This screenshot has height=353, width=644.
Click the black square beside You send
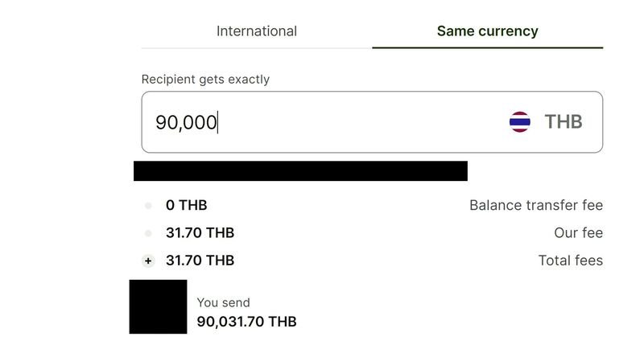pos(158,306)
